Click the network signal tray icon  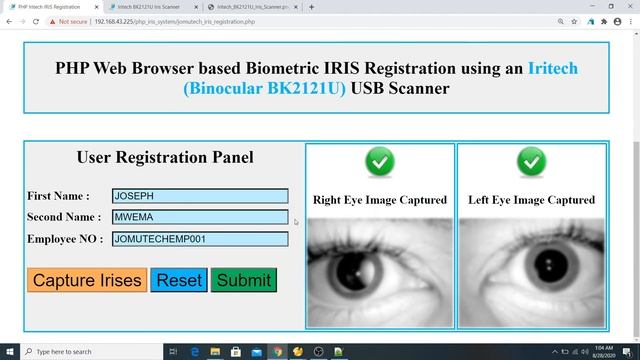(575, 351)
